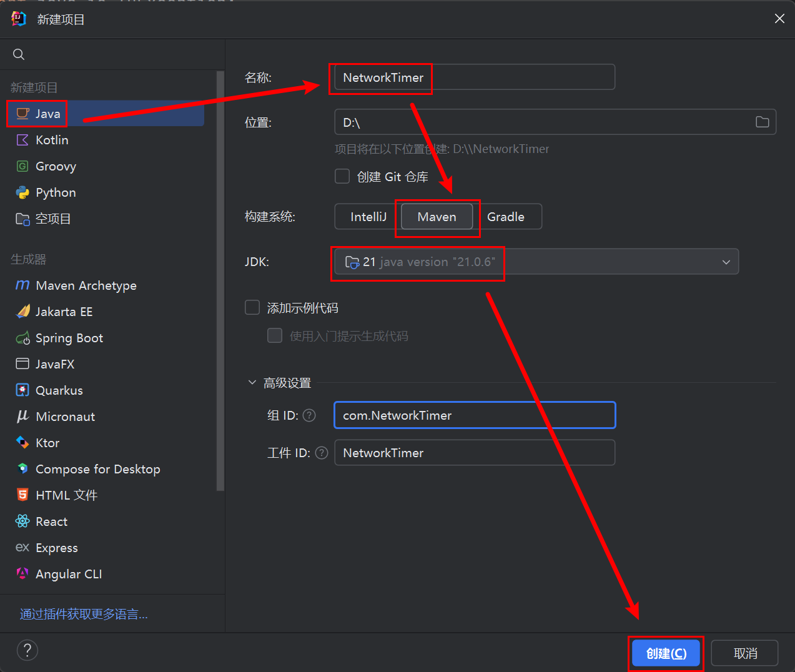Click the 创建(C) button
Viewport: 795px width, 672px height.
coord(666,653)
